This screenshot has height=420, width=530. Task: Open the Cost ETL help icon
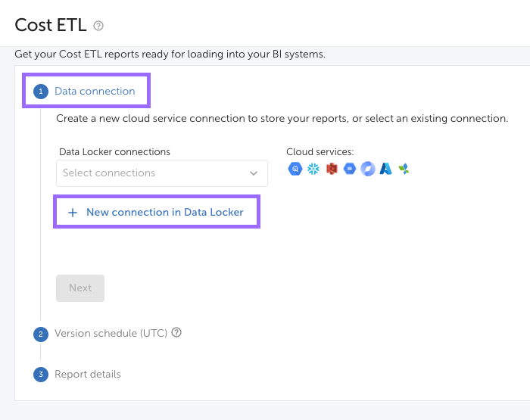pyautogui.click(x=98, y=26)
